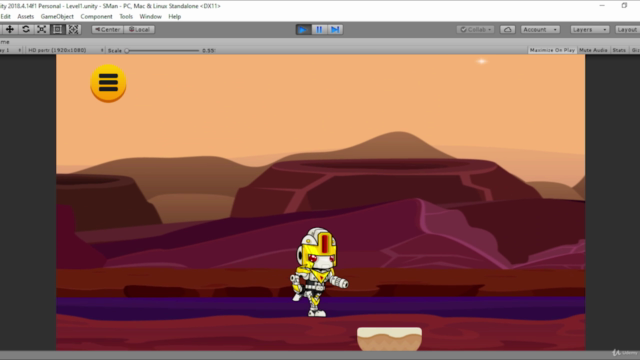Click the sandy platform in game
Image resolution: width=640 pixels, height=360 pixels.
click(x=389, y=339)
